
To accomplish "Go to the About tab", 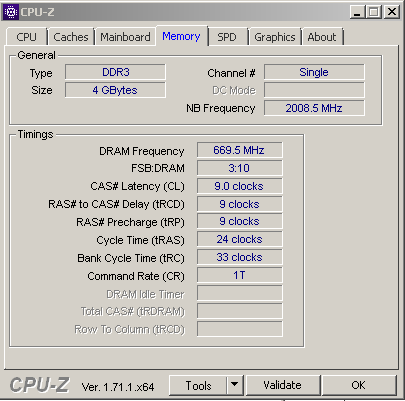I will [x=322, y=37].
